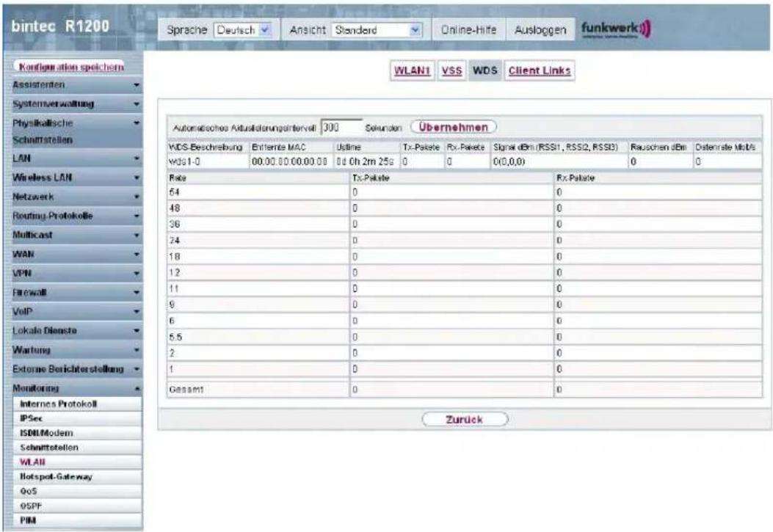Select the WDS tab
Image resolution: width=773 pixels, height=532 pixels.
[485, 71]
